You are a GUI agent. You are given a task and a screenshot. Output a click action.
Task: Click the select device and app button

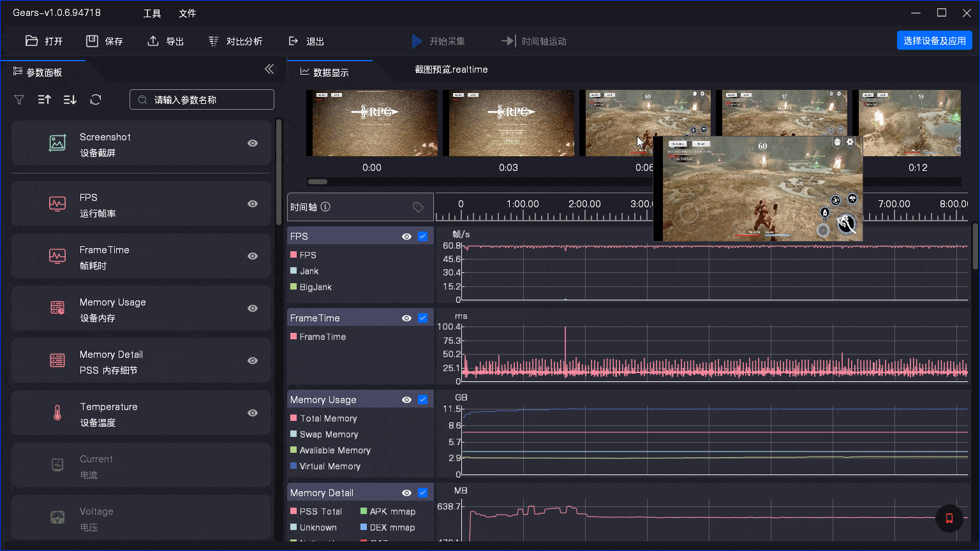point(934,40)
